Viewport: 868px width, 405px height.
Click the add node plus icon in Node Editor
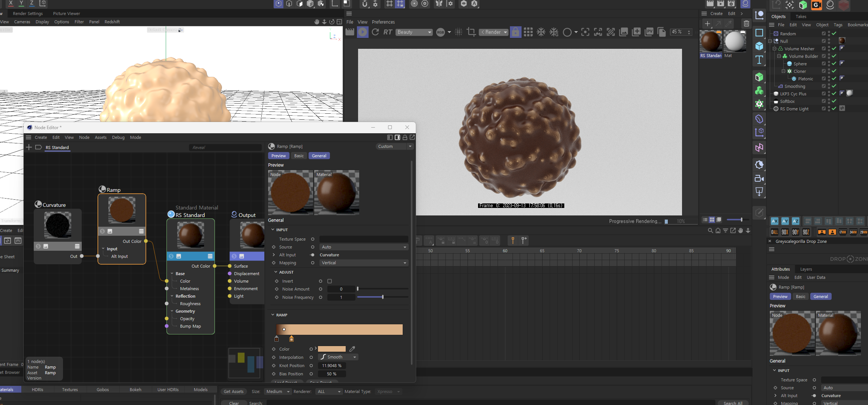pyautogui.click(x=29, y=147)
